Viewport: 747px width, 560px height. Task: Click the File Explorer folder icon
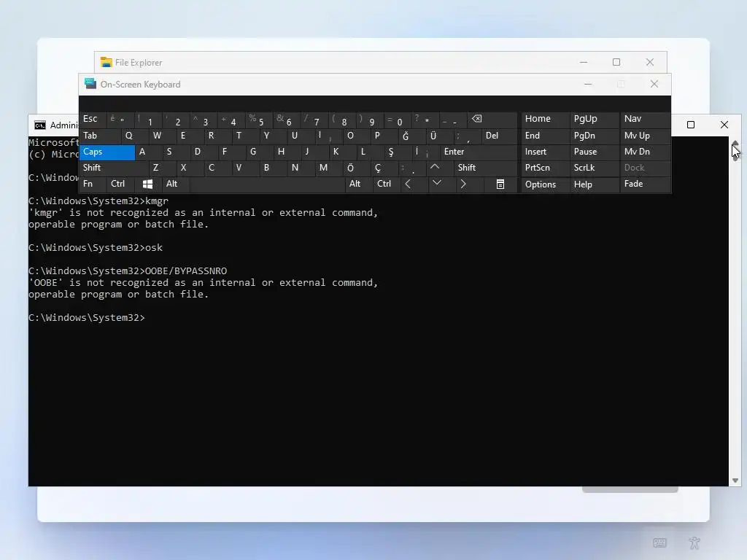tap(107, 63)
